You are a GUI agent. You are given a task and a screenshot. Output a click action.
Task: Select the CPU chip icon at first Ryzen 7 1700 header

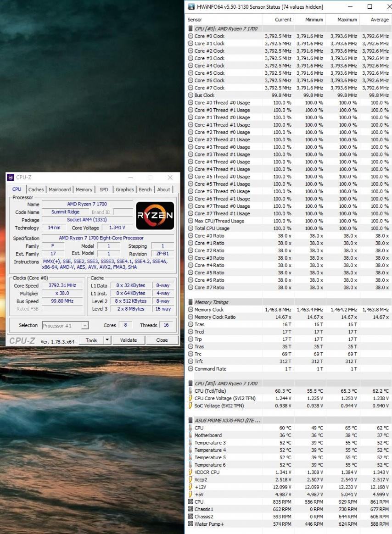click(x=190, y=28)
